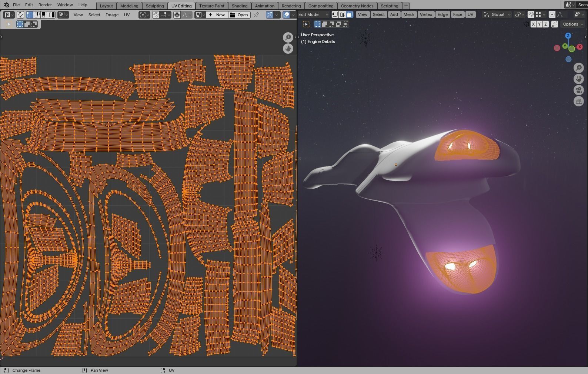Click the Z axis on navigation gizmo
588x374 pixels.
click(568, 36)
